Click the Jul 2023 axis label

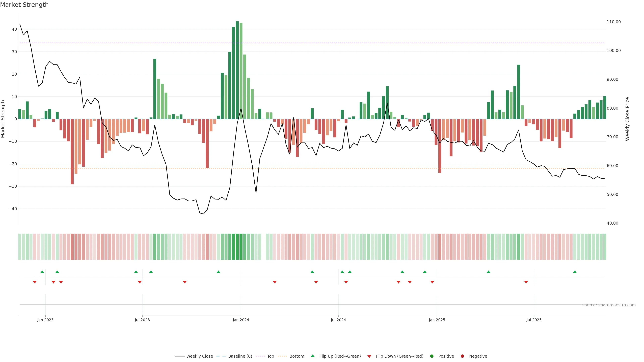click(x=142, y=320)
